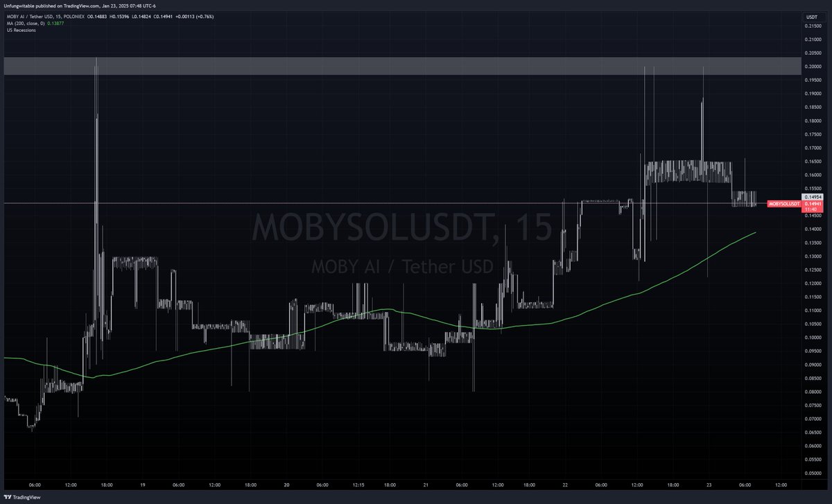Click the red MOBYSOLUSDT price label
Screen dimensions: 832x504
point(783,204)
